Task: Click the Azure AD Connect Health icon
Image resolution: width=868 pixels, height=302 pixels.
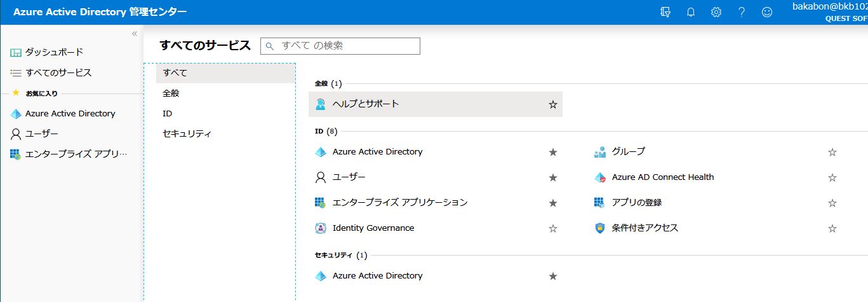Action: point(600,177)
